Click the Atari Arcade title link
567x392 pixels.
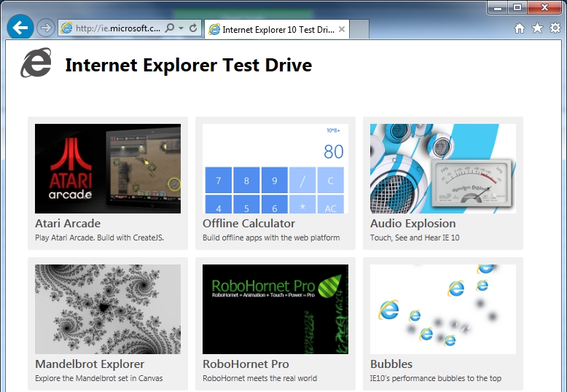[x=68, y=224]
